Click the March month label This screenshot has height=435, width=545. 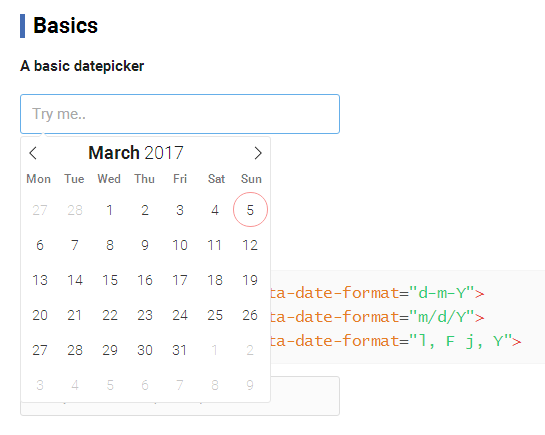point(114,153)
